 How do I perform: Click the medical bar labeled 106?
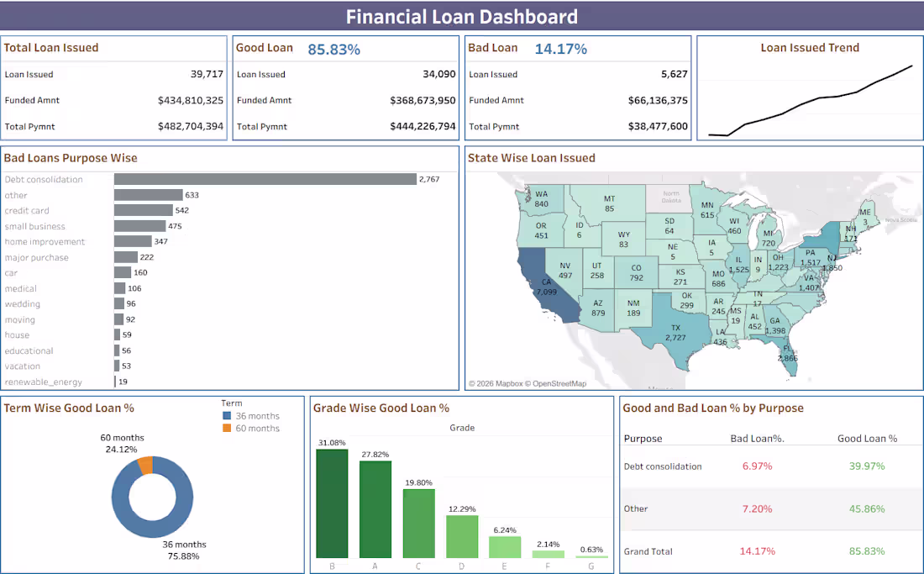(119, 289)
